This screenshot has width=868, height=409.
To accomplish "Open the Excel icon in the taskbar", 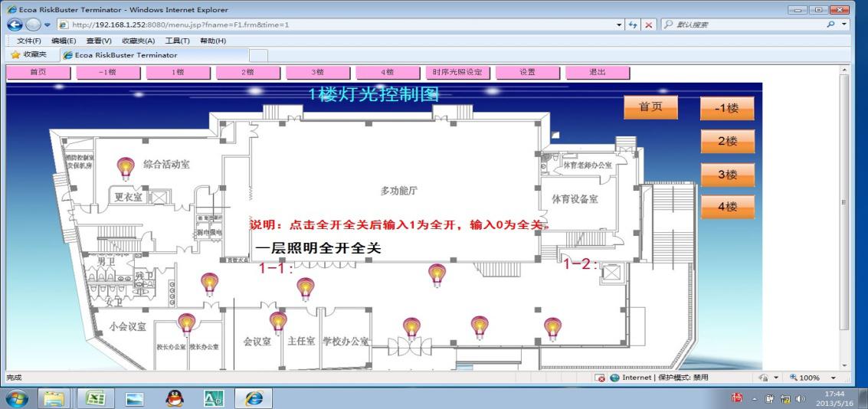I will pyautogui.click(x=96, y=398).
